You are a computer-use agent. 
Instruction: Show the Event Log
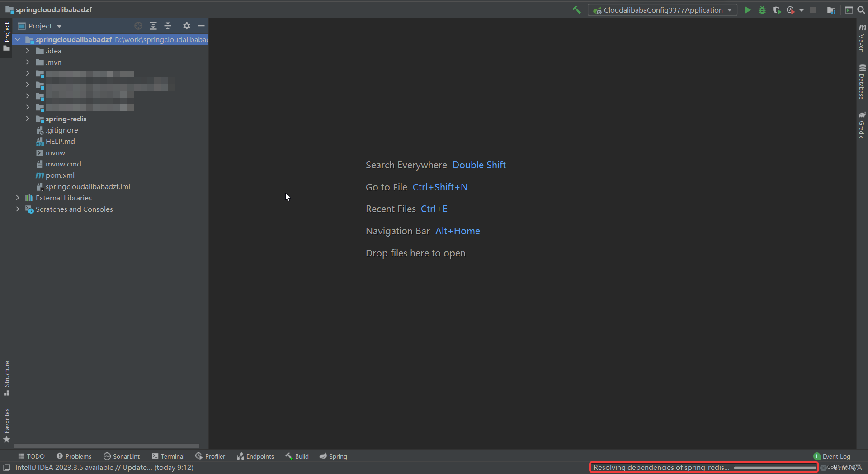835,456
